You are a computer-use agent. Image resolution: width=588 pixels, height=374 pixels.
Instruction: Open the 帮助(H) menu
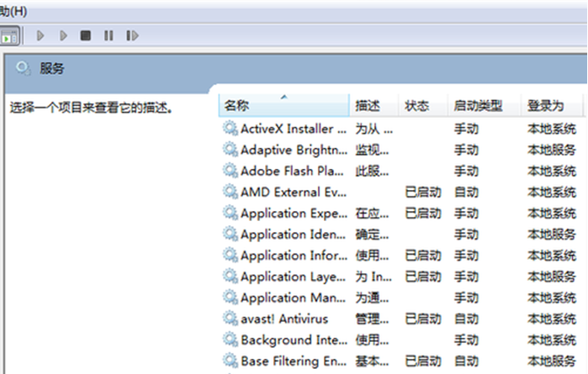coord(13,9)
